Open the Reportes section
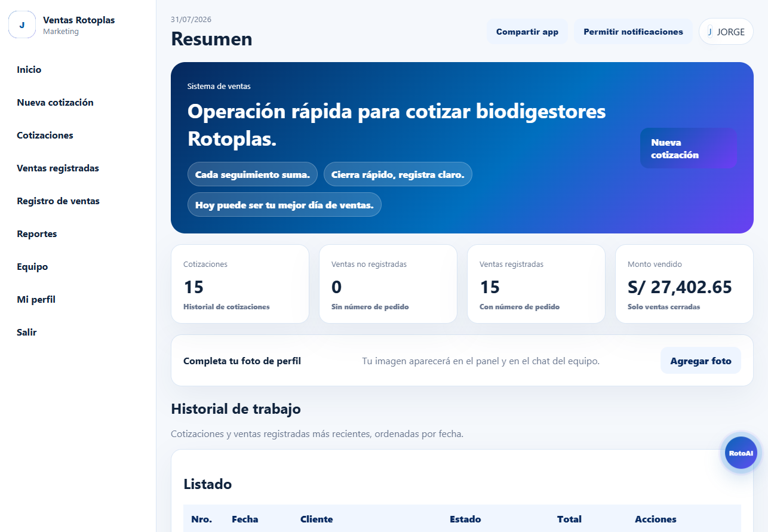The height and width of the screenshot is (532, 768). click(x=37, y=234)
